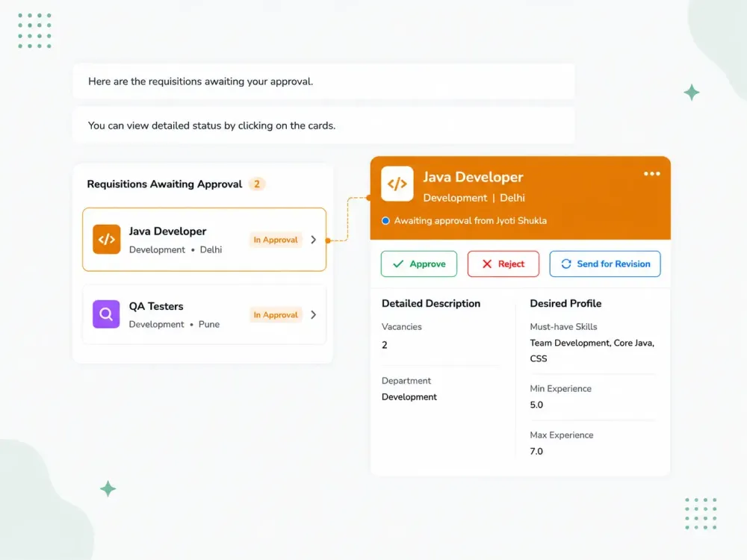Click 'Development • Pune' text on list card
747x560 pixels.
(x=174, y=324)
